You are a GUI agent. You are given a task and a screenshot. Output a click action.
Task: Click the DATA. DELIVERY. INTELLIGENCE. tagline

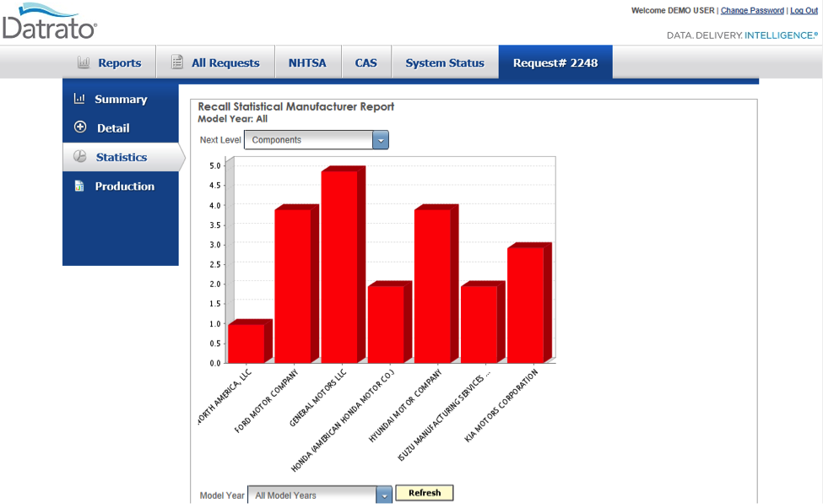(x=742, y=35)
